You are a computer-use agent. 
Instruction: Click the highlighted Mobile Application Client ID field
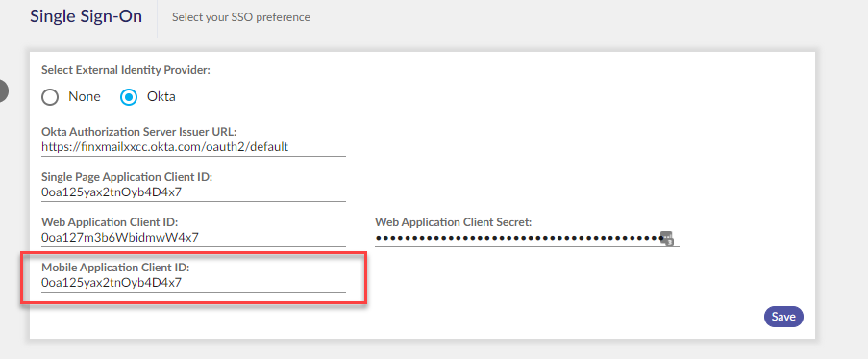coord(194,283)
